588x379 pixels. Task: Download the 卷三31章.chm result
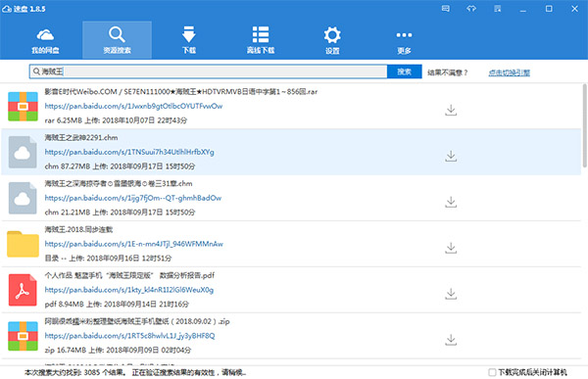(x=451, y=202)
